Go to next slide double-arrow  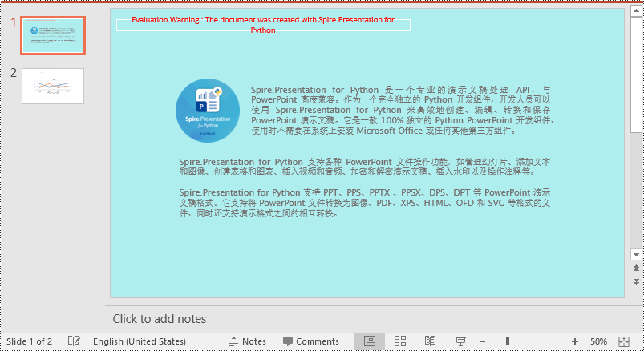pos(636,281)
